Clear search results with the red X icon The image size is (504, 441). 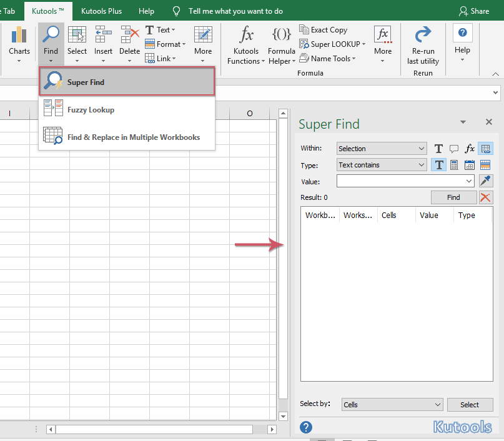(x=487, y=197)
